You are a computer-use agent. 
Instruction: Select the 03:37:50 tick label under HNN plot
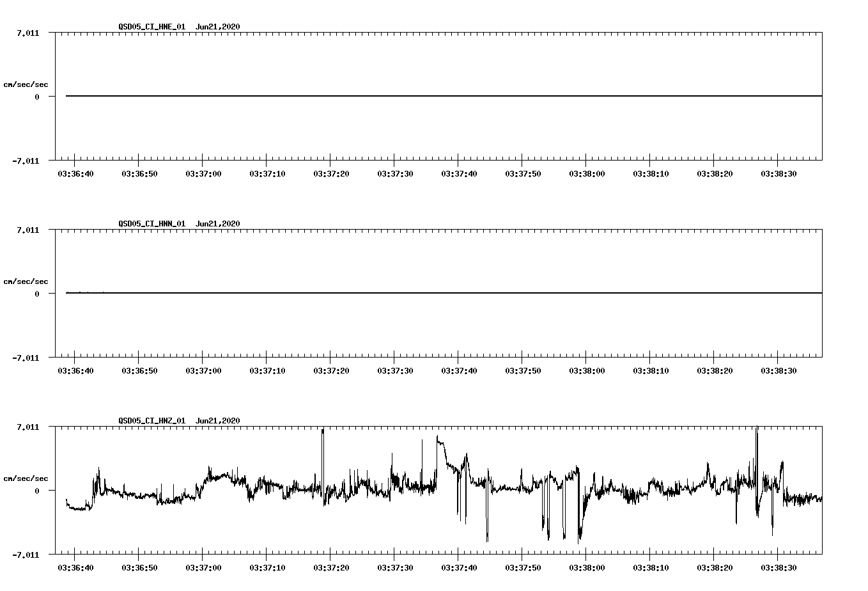click(523, 370)
